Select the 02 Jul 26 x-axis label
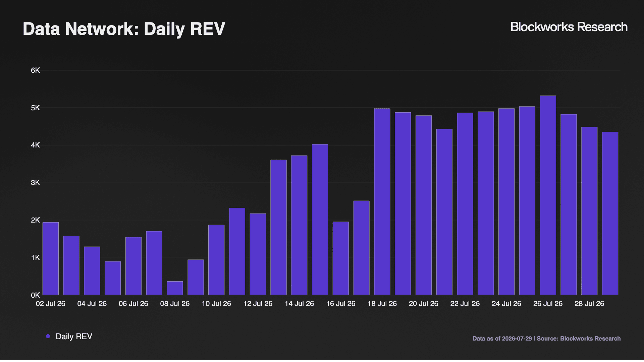The image size is (644, 362). [51, 304]
